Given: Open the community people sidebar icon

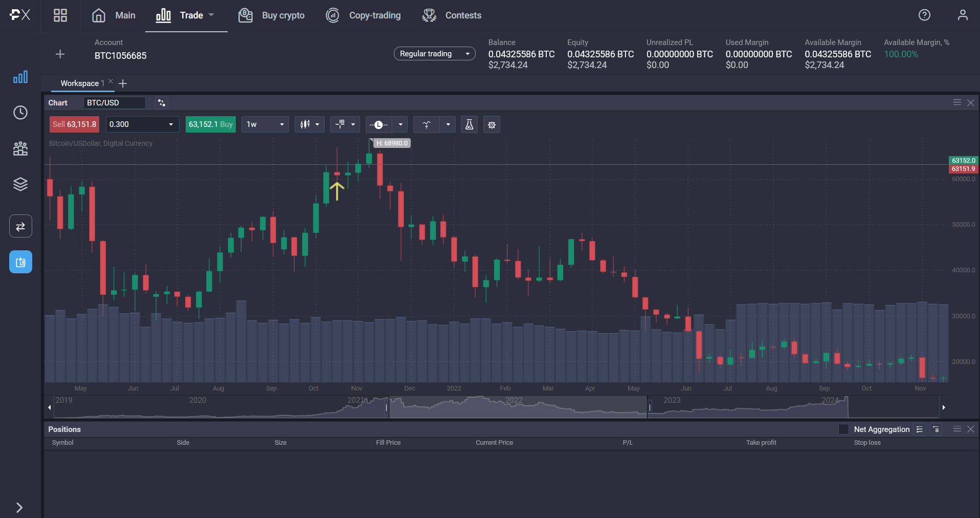Looking at the screenshot, I should [x=20, y=148].
